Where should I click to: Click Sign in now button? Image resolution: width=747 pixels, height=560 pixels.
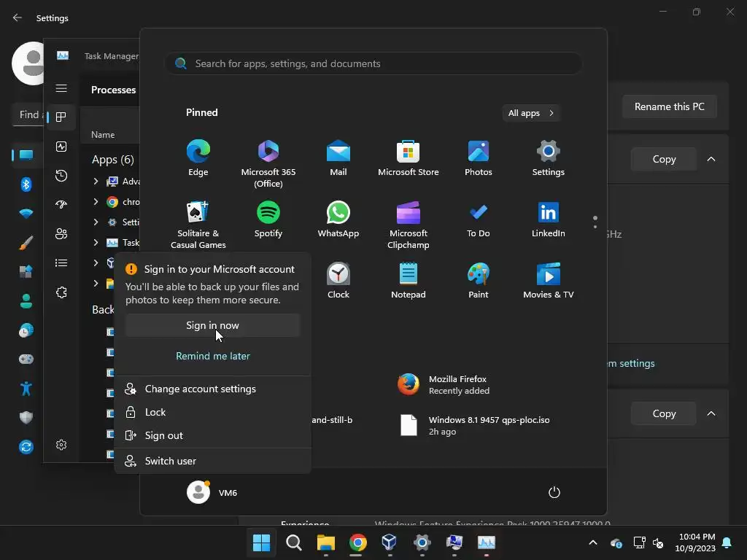[x=212, y=325]
